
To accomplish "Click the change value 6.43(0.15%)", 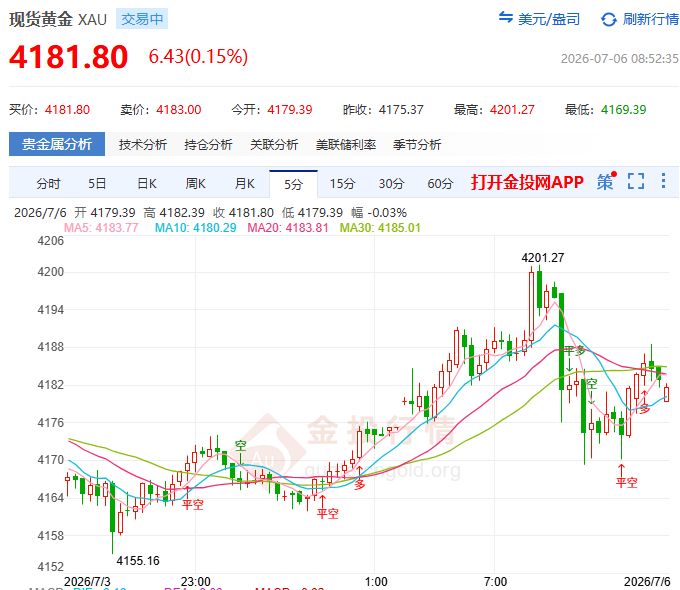I will tap(198, 56).
